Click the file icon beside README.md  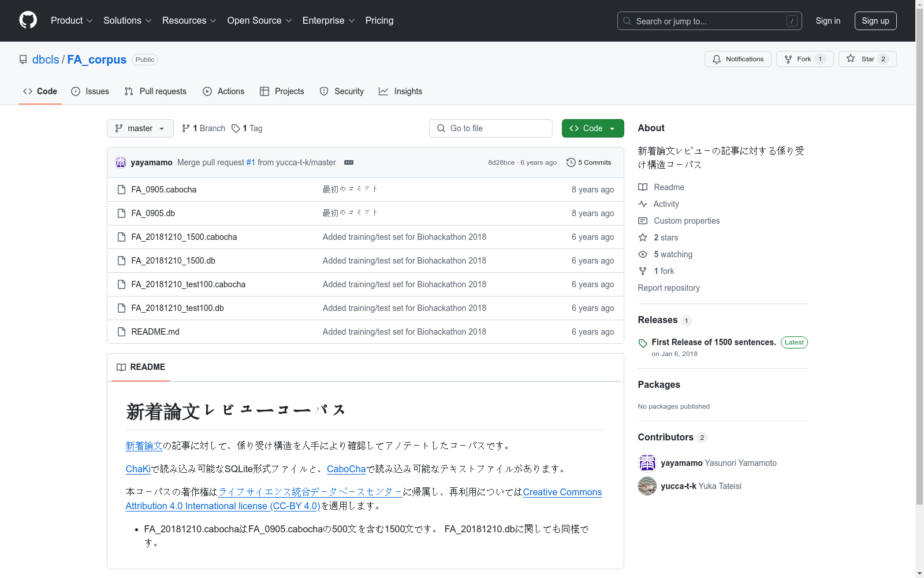[121, 332]
